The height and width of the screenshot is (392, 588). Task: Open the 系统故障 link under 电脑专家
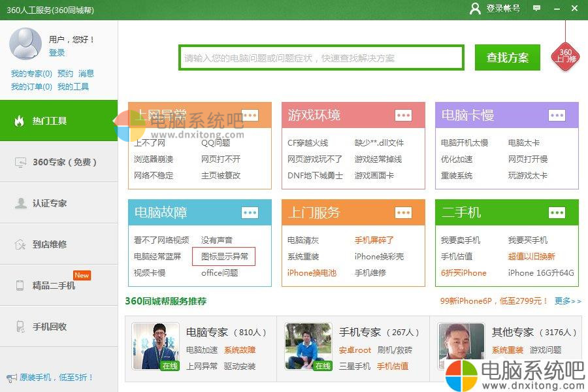click(x=240, y=350)
